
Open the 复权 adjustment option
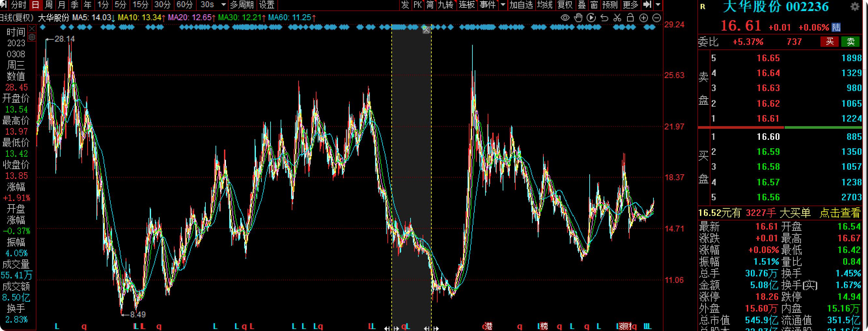click(565, 5)
